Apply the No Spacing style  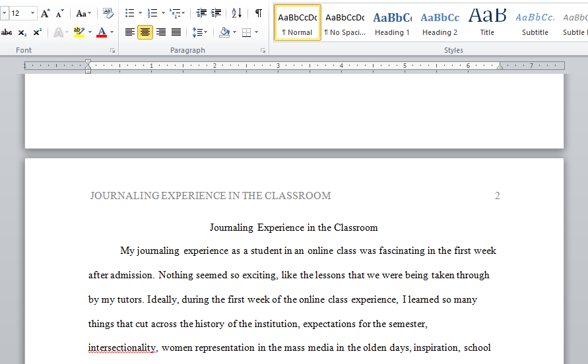(345, 22)
